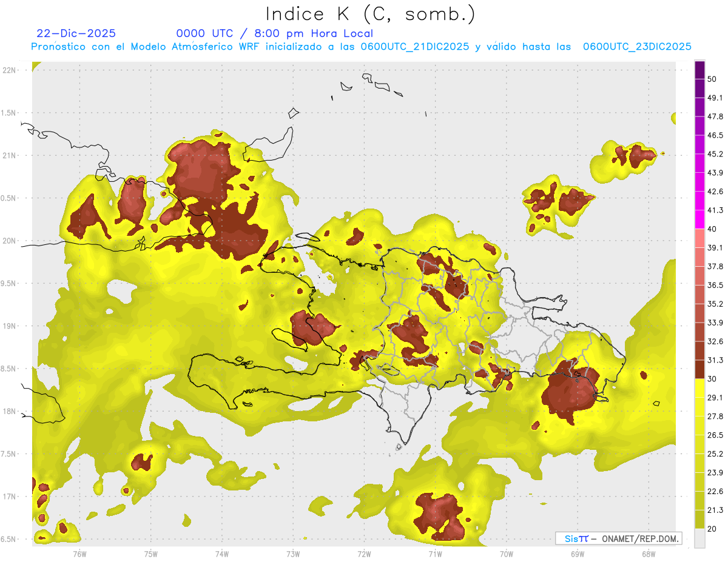Click the "17N" latitude label
The image size is (728, 562).
pos(9,497)
